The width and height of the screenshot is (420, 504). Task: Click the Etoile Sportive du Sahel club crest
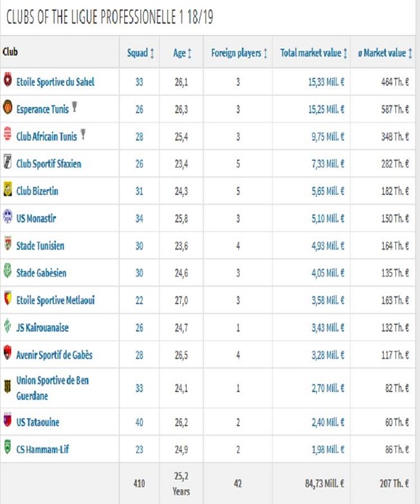coord(8,80)
